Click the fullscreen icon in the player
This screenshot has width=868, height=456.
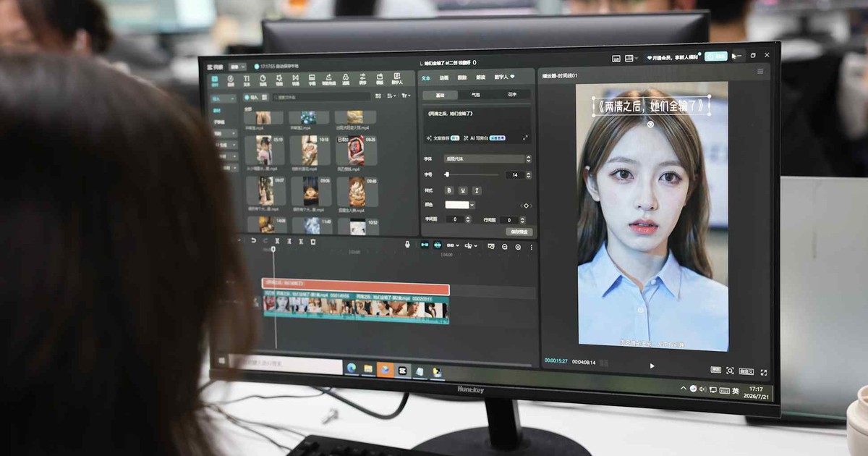[x=764, y=372]
